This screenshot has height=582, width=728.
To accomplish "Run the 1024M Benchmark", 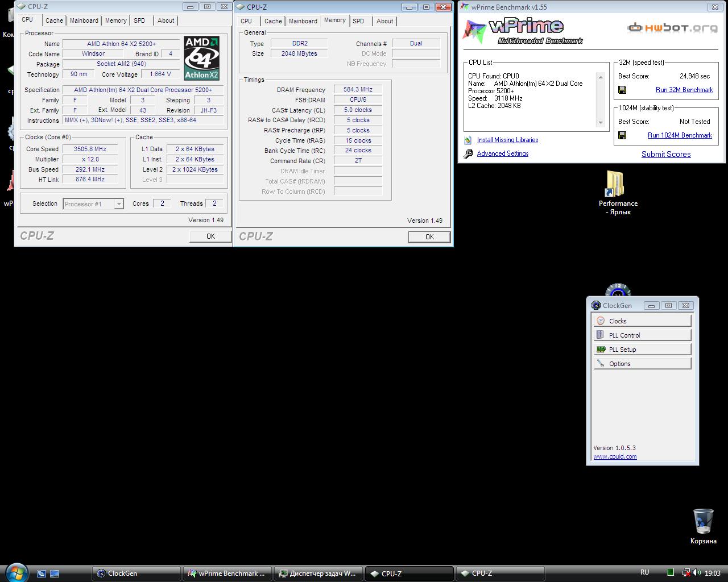I will click(680, 135).
